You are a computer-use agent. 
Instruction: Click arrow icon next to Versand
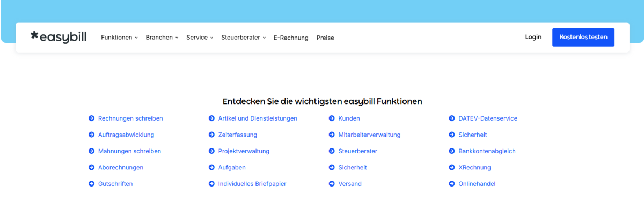[x=332, y=184]
